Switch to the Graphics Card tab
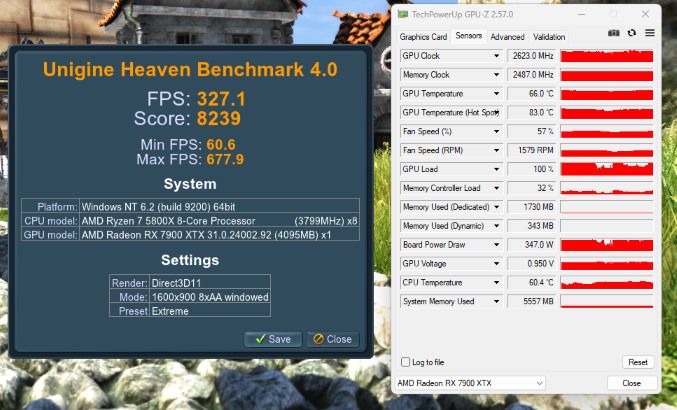The width and height of the screenshot is (677, 410). [x=423, y=37]
